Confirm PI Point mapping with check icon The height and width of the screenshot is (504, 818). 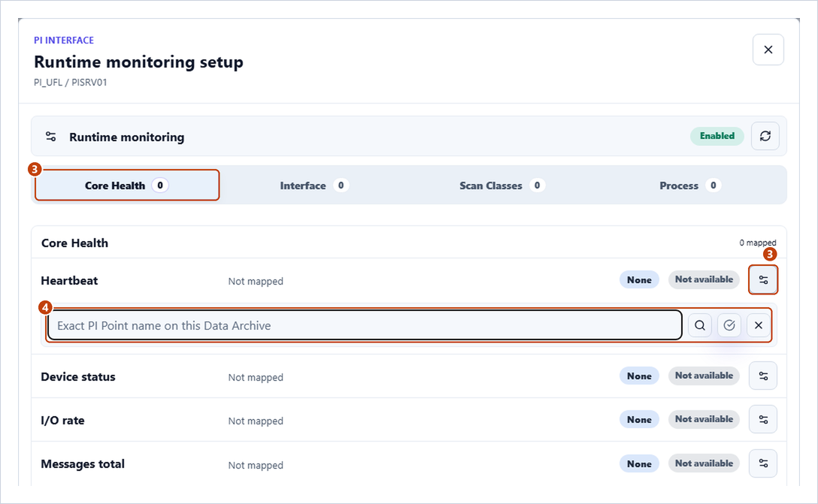tap(729, 325)
